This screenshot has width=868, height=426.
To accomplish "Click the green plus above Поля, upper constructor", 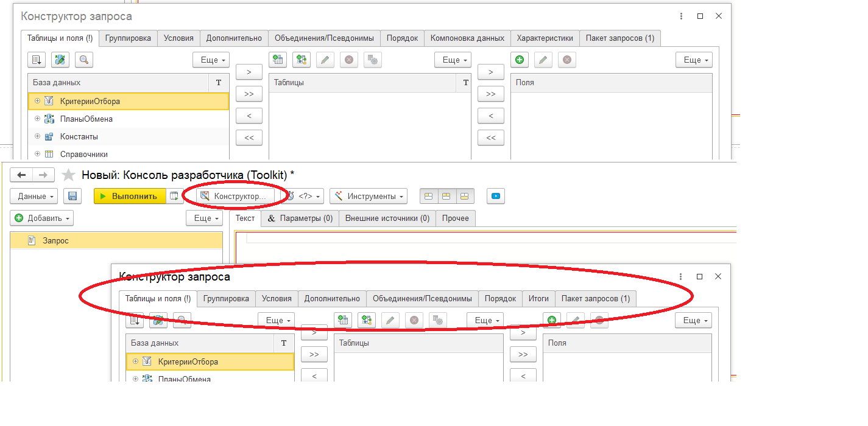I will tap(520, 60).
